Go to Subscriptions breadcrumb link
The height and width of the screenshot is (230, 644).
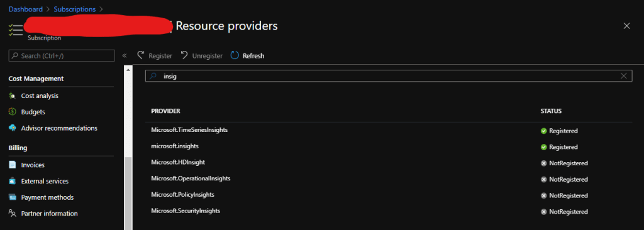(74, 9)
